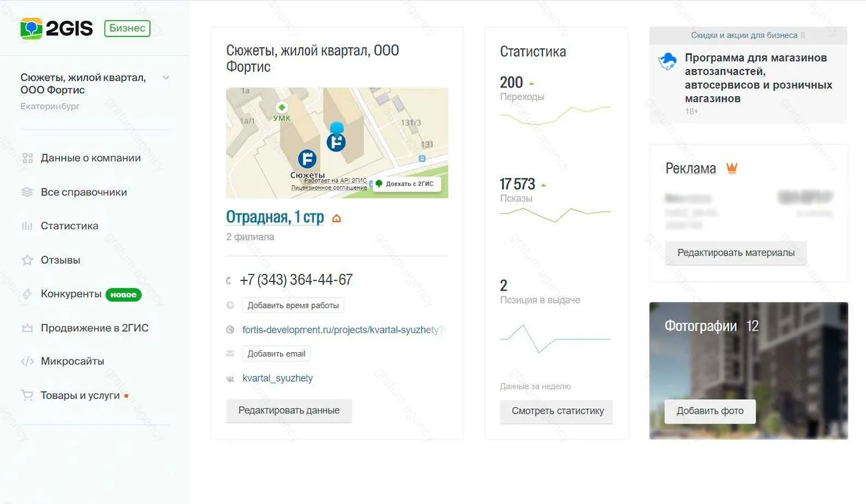The image size is (866, 504).
Task: Click the green up arrow next to 17 573
Action: tap(543, 185)
